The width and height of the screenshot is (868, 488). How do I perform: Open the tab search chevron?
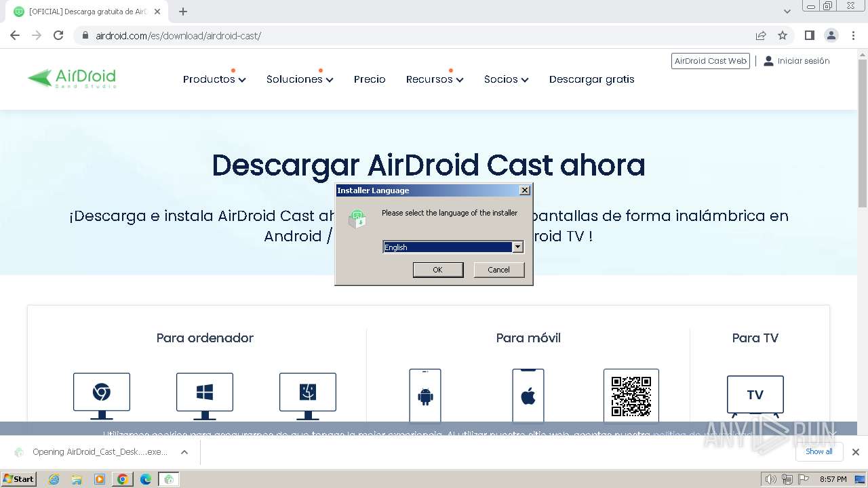coord(787,12)
